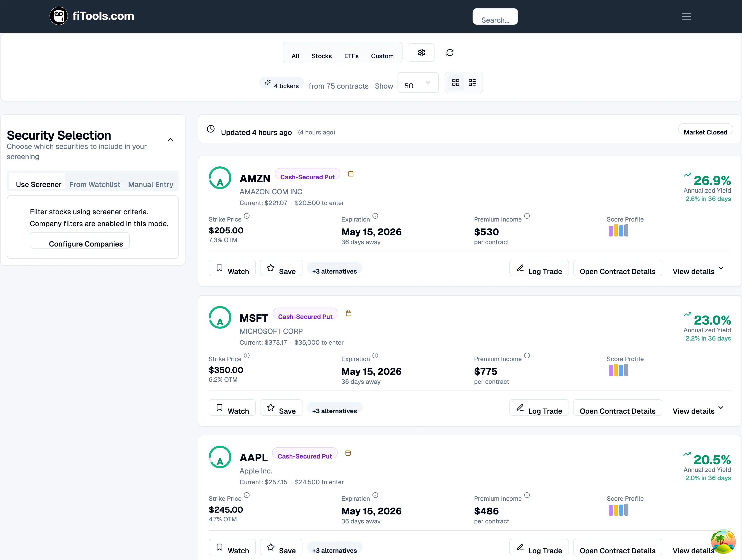The image size is (742, 560).
Task: Click info icon next to AMZN Expiration
Action: point(375,216)
